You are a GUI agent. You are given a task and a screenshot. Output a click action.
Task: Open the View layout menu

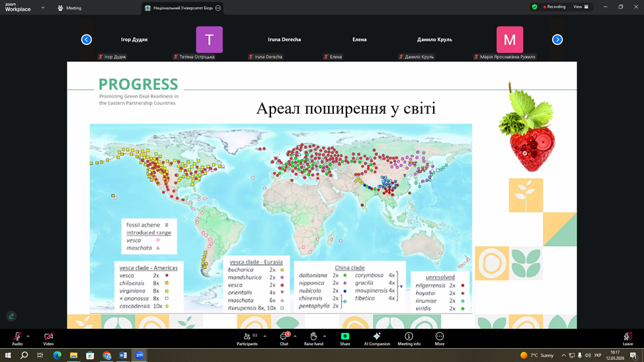[580, 7]
